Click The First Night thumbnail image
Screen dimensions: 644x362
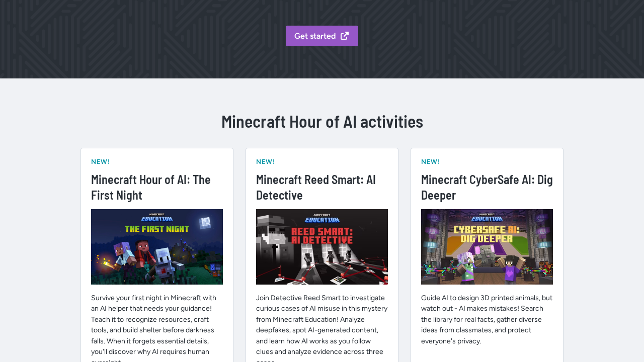(x=157, y=247)
